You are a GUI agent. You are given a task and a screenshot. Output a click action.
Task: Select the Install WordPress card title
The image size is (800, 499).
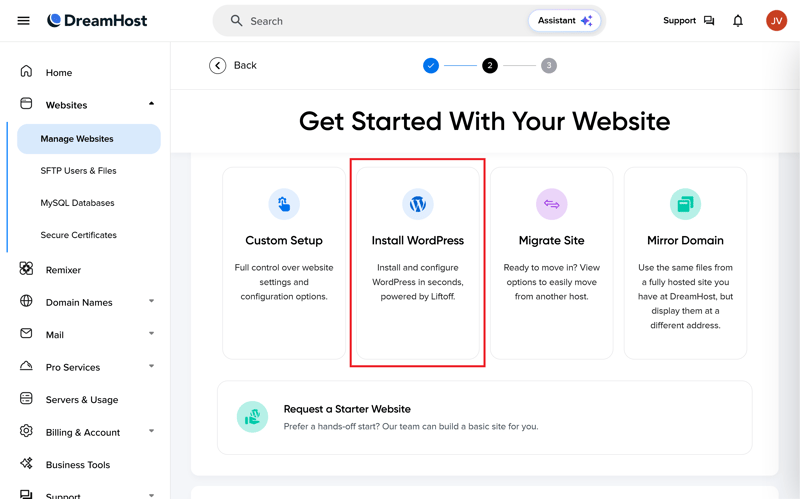click(x=418, y=240)
